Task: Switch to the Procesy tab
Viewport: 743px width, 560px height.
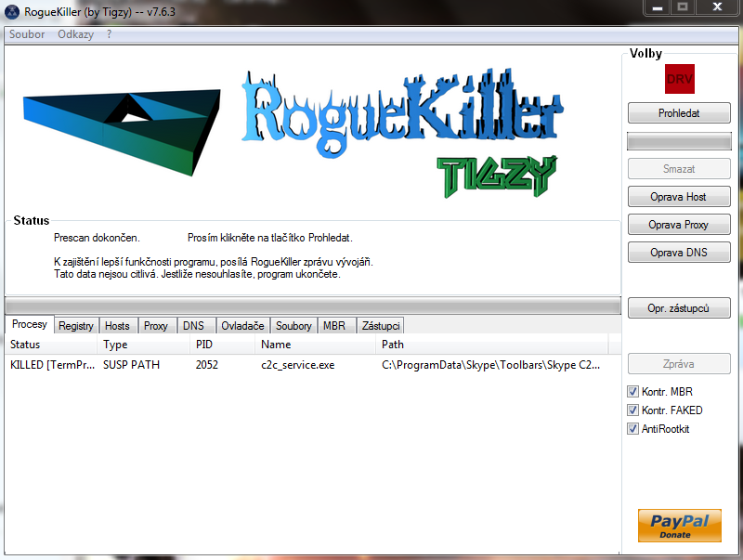Action: click(x=30, y=324)
